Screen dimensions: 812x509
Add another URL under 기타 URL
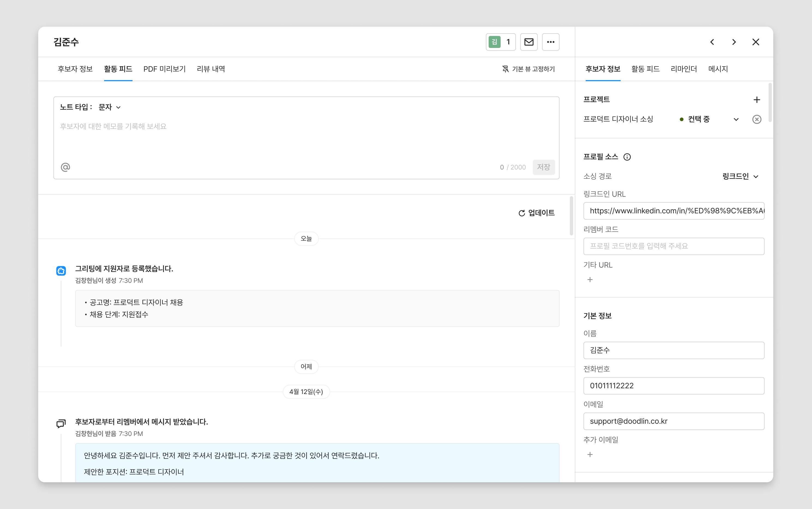coord(590,280)
